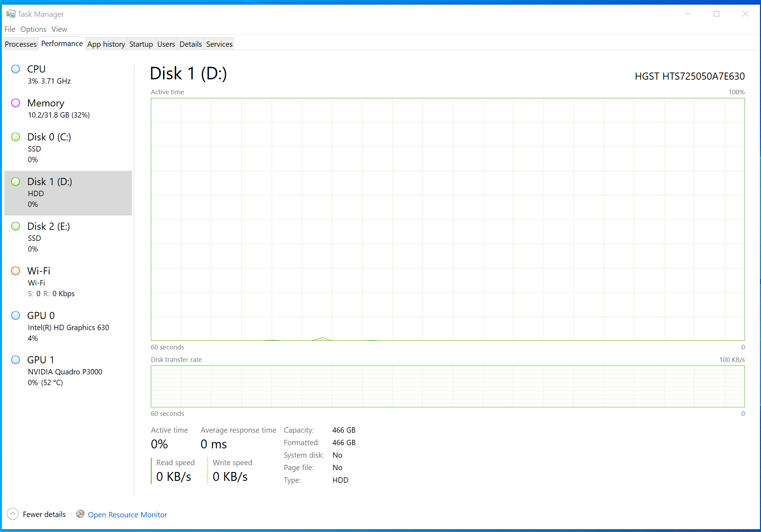Go to the Startup tab
Screen dimensions: 761x532
pos(141,44)
